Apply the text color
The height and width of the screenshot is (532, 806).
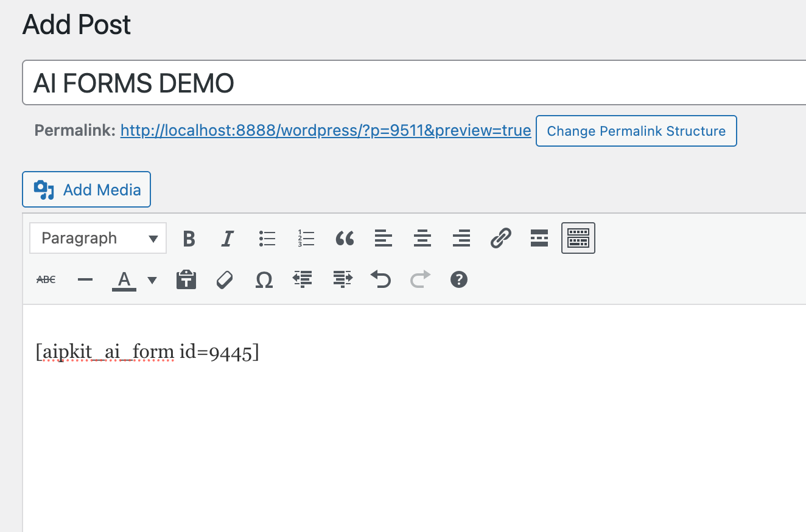(x=124, y=280)
